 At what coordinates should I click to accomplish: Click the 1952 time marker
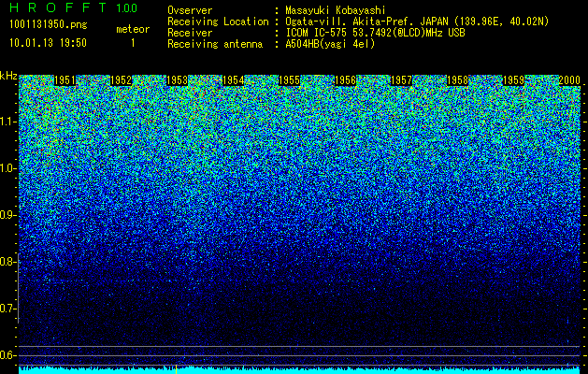(122, 80)
